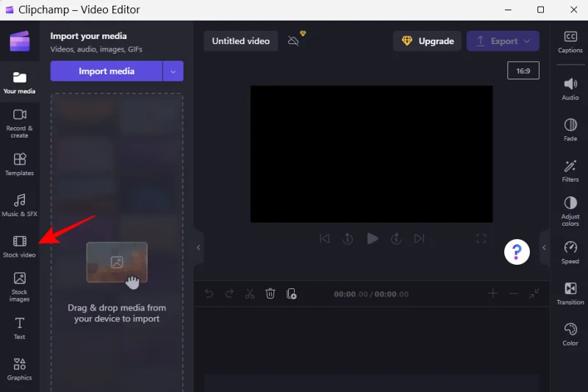The width and height of the screenshot is (588, 392).
Task: Skip to the start of video
Action: click(x=325, y=238)
